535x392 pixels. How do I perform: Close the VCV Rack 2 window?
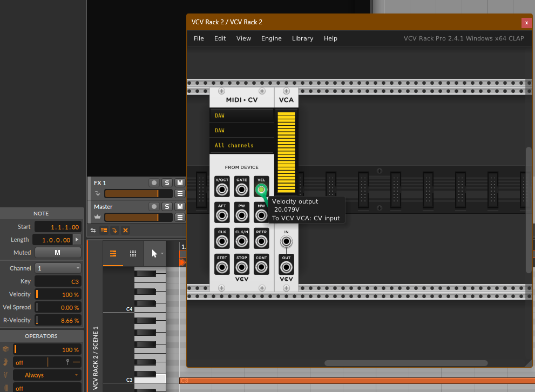coord(526,23)
